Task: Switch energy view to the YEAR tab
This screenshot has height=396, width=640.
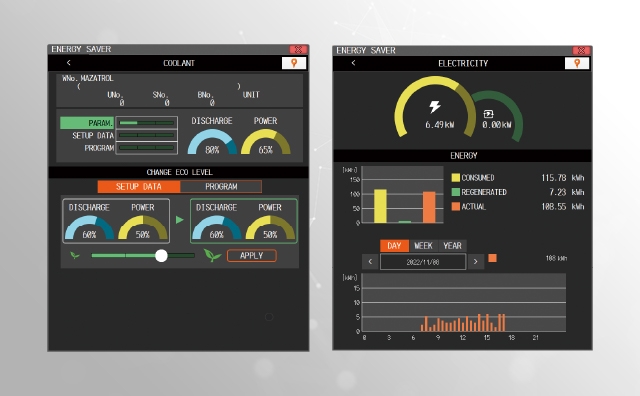Action: (x=452, y=246)
